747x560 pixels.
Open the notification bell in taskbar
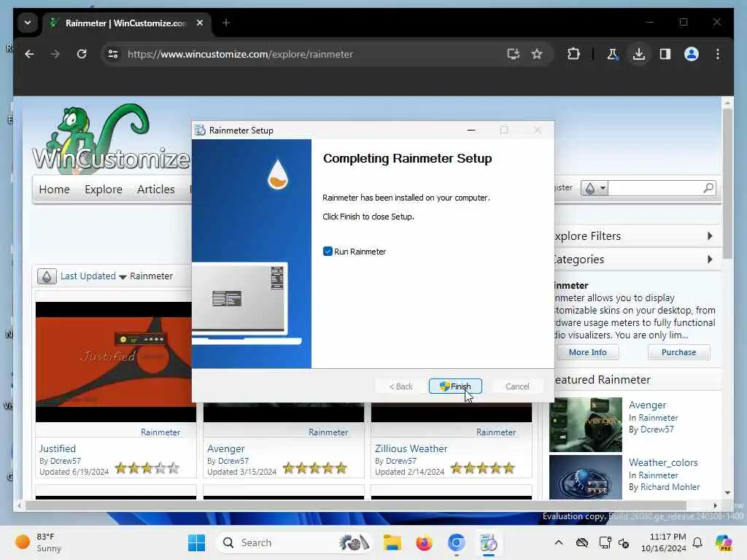(x=697, y=542)
